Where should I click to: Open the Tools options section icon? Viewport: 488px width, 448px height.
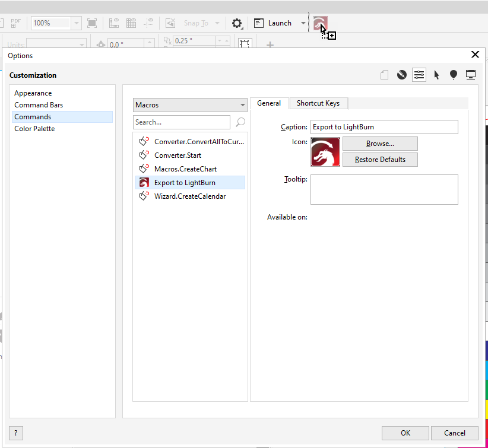point(401,75)
